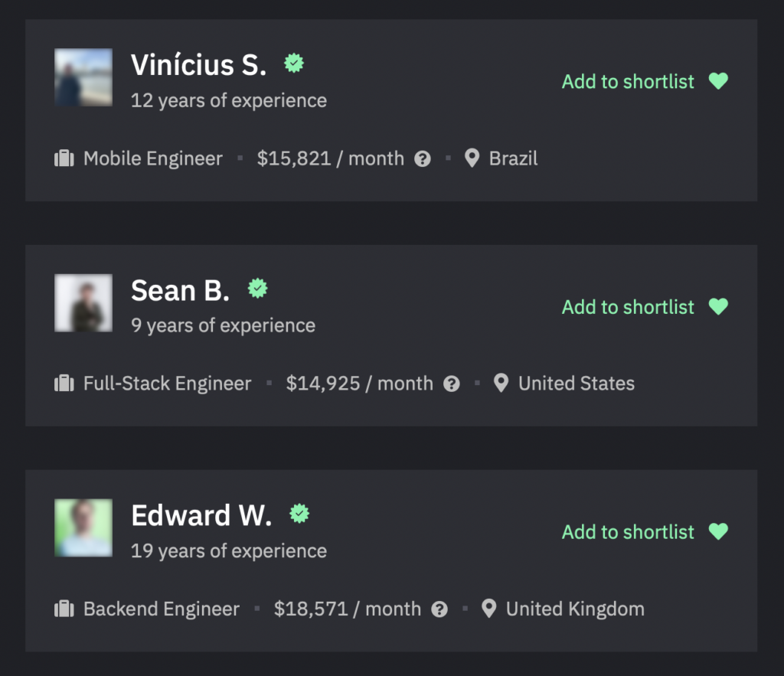Click the verified badge next to Edward W.

click(299, 514)
